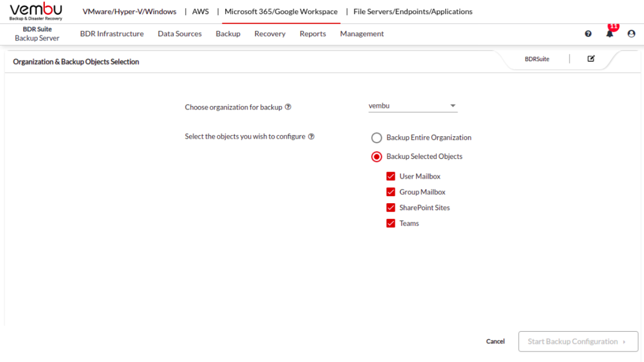
Task: Open the Management menu
Action: [x=362, y=34]
